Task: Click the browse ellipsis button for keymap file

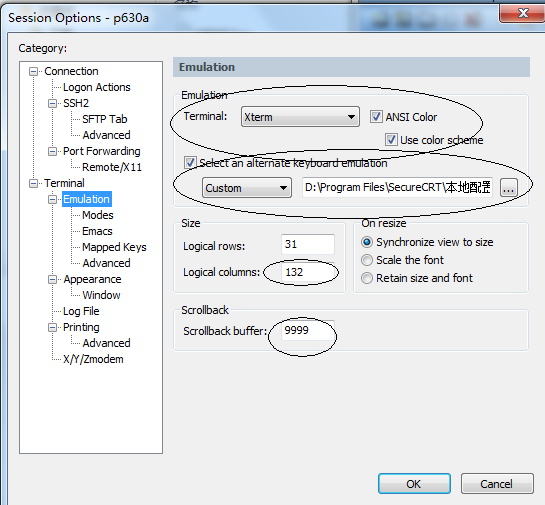Action: (x=509, y=188)
